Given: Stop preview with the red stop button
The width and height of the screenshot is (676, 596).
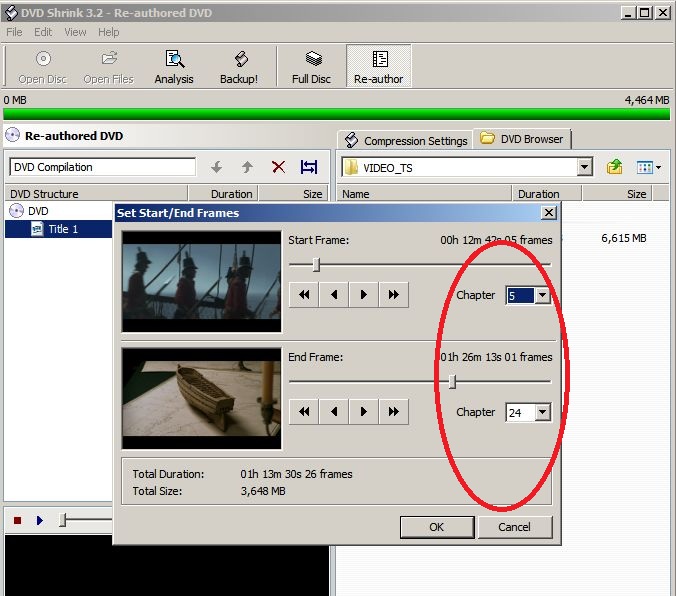Looking at the screenshot, I should pos(17,521).
